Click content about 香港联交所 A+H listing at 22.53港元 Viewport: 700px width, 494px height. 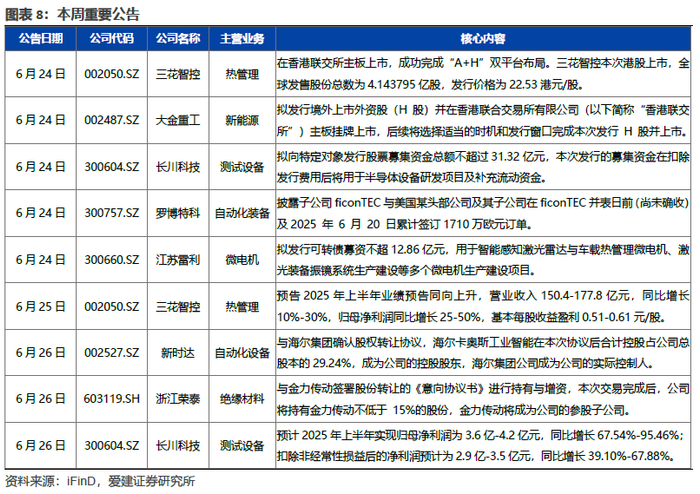(x=483, y=74)
